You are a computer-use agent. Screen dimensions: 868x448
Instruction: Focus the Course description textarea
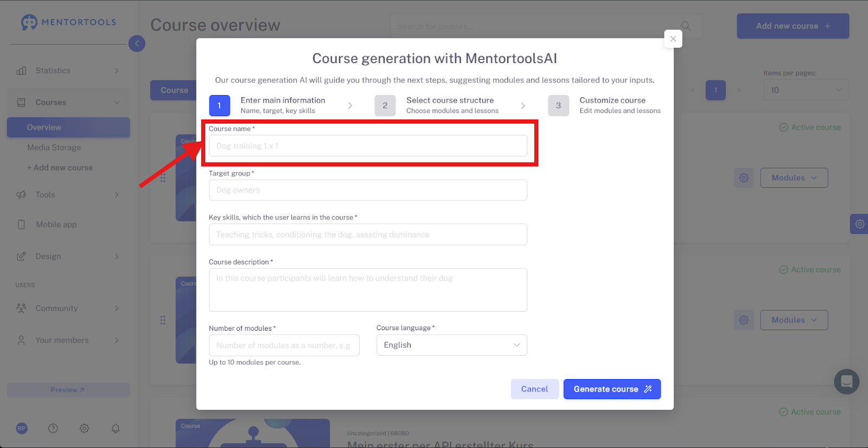pyautogui.click(x=368, y=290)
